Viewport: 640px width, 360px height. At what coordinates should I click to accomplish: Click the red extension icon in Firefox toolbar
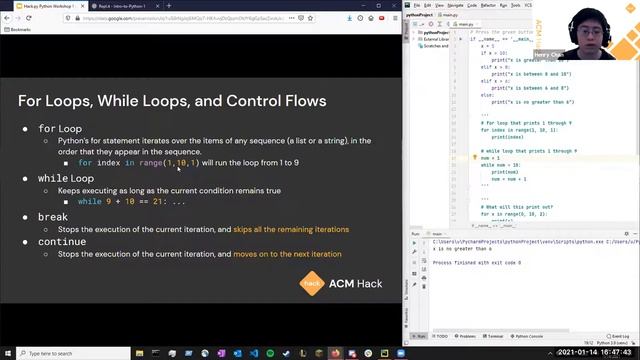[382, 18]
